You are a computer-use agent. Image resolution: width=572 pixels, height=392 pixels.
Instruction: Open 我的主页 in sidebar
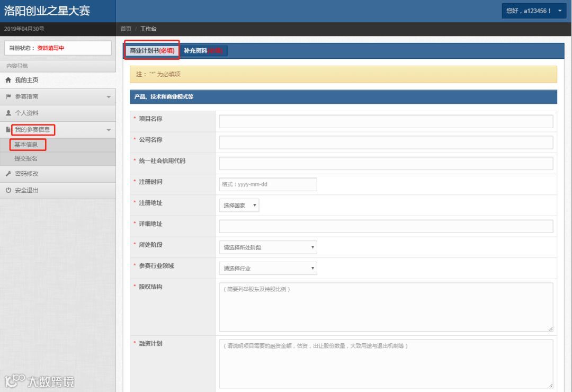click(x=58, y=80)
